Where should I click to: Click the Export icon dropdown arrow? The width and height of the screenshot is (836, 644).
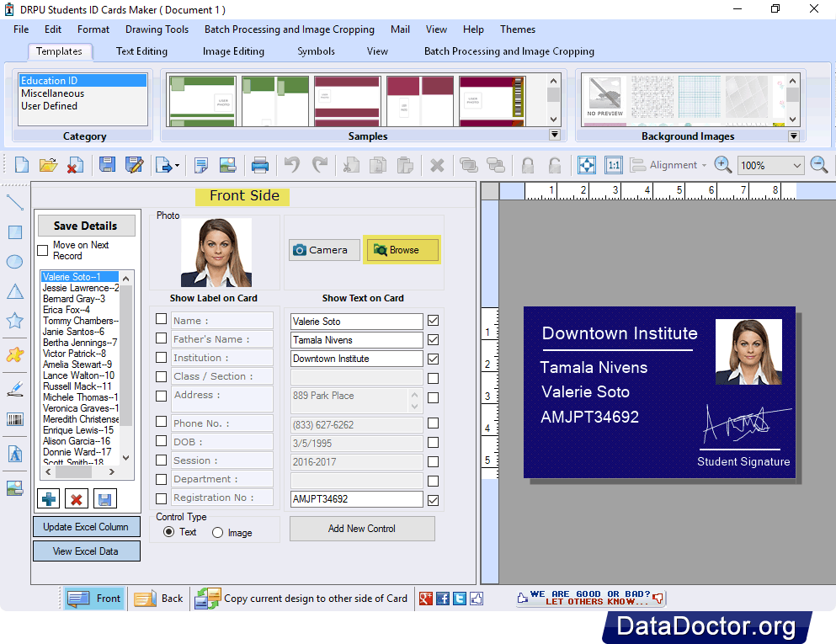177,166
